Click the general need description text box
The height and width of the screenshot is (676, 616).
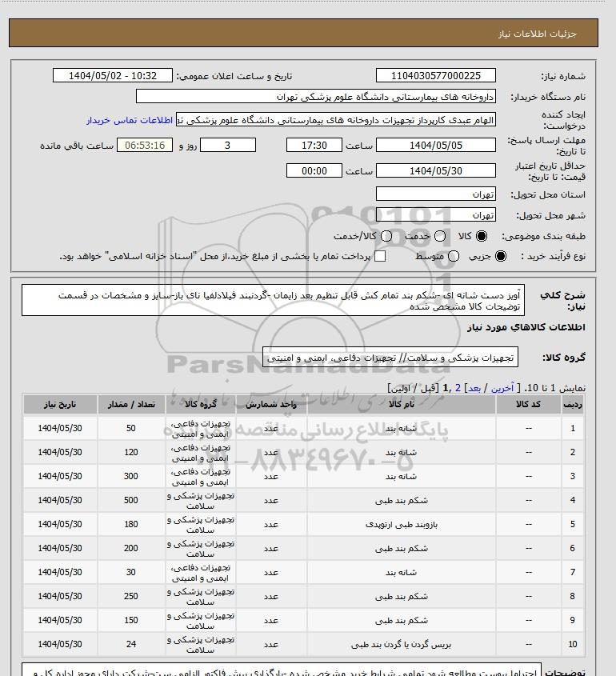pyautogui.click(x=274, y=301)
